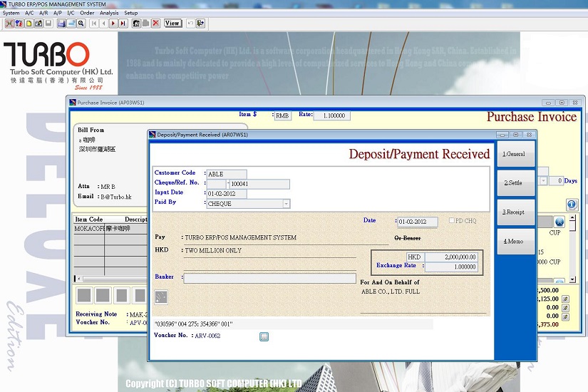Click the empty Banker input field
The width and height of the screenshot is (588, 392).
[x=269, y=278]
